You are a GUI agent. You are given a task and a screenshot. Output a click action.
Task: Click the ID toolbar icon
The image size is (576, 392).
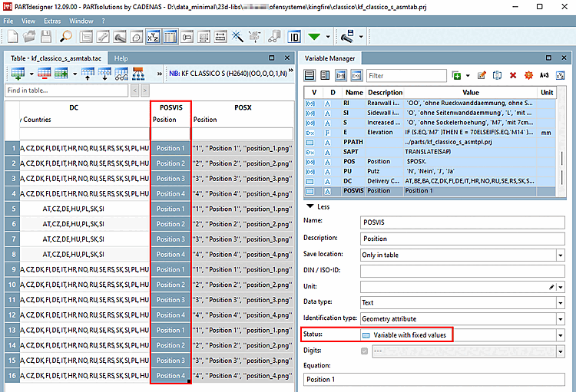293,36
